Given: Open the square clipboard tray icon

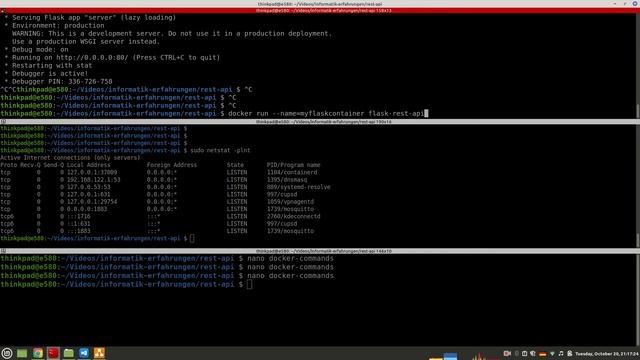Looking at the screenshot, I should click(x=524, y=353).
